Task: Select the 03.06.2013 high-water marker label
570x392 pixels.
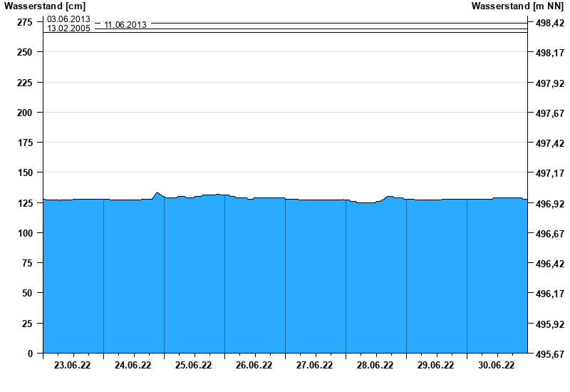Action: coord(68,19)
